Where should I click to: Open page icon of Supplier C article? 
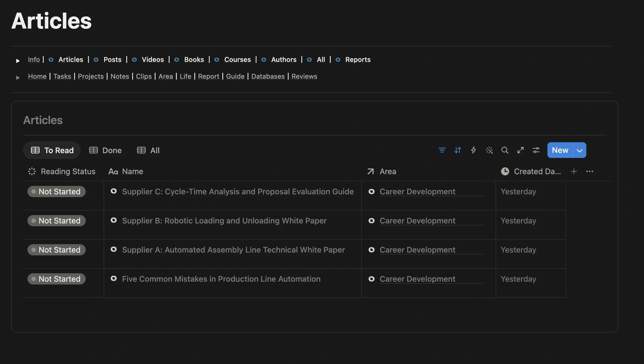[114, 191]
